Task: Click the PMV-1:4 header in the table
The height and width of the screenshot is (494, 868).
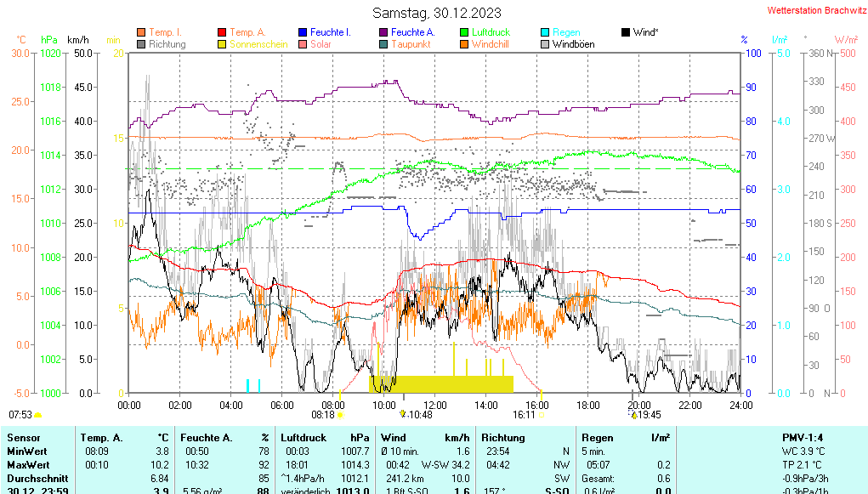Action: [802, 437]
